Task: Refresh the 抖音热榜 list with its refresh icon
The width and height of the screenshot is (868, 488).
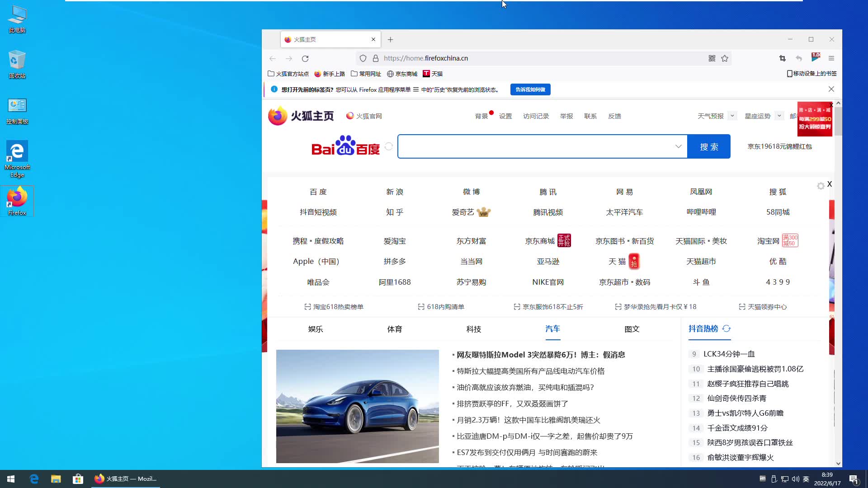Action: 727,329
